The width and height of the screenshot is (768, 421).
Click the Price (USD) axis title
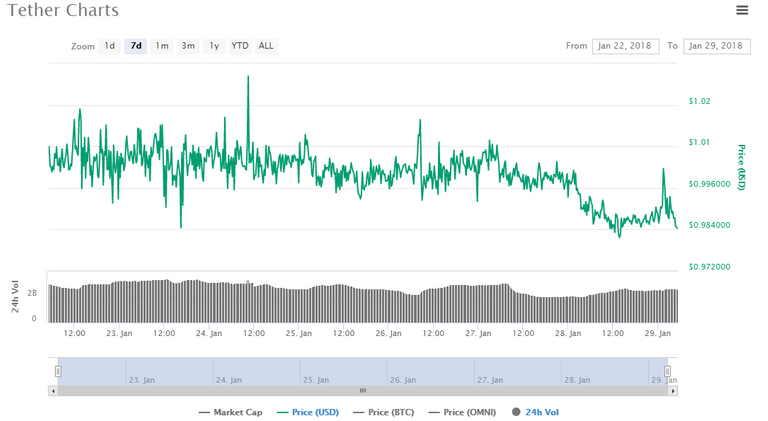pos(742,167)
